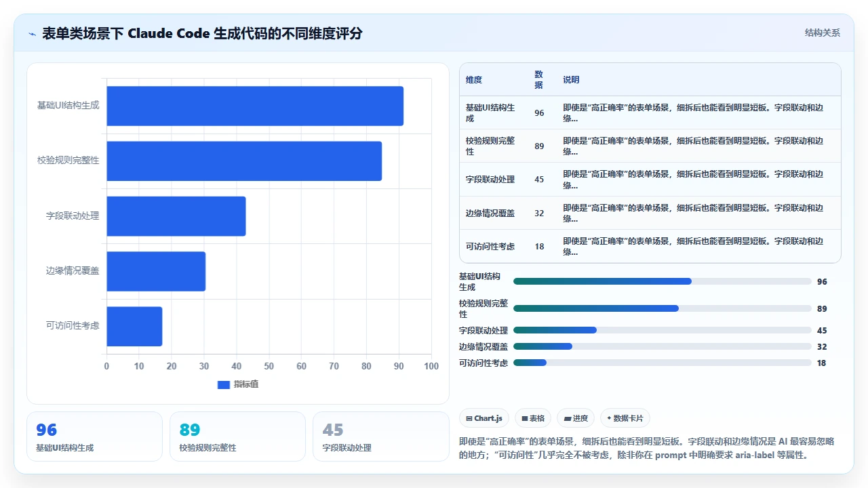Click the page title about Claude Code 评分
Screen dimensions: 868x488
202,33
